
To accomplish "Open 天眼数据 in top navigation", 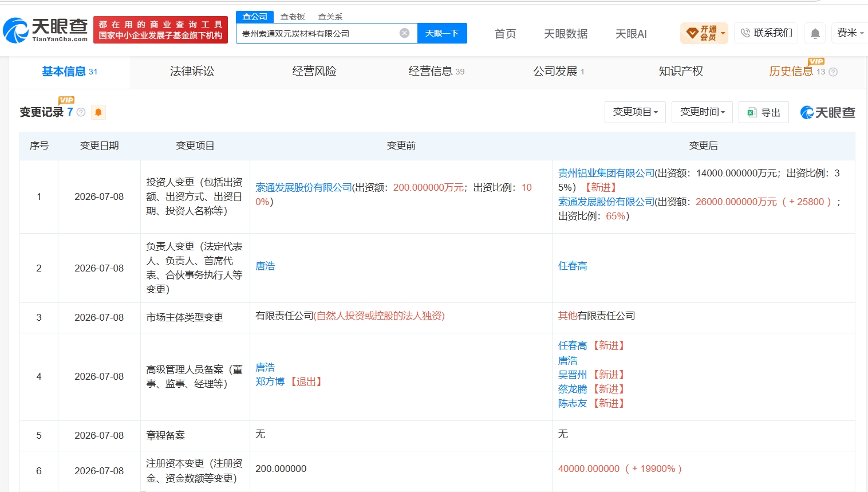I will (566, 34).
